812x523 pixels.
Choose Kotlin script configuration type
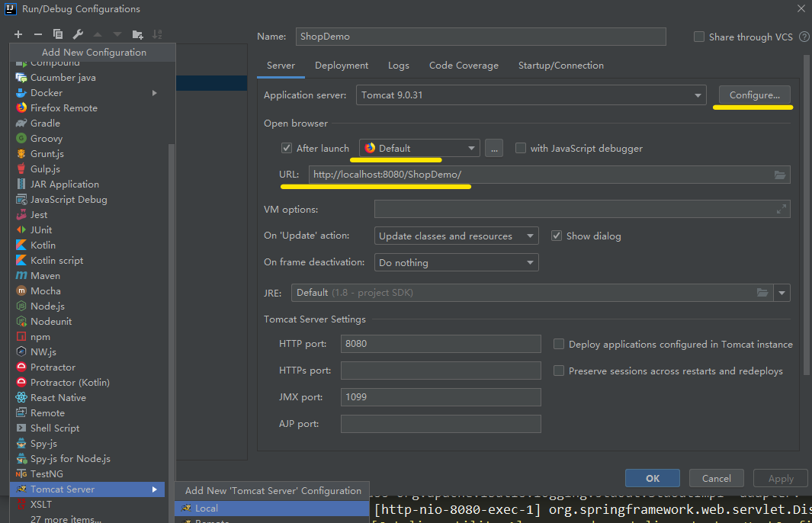tap(88, 261)
